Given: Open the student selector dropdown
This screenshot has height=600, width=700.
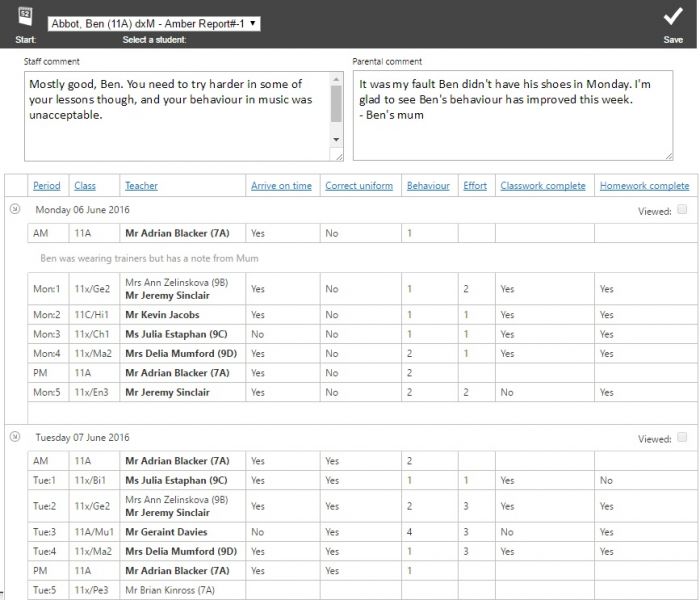Looking at the screenshot, I should (x=153, y=22).
